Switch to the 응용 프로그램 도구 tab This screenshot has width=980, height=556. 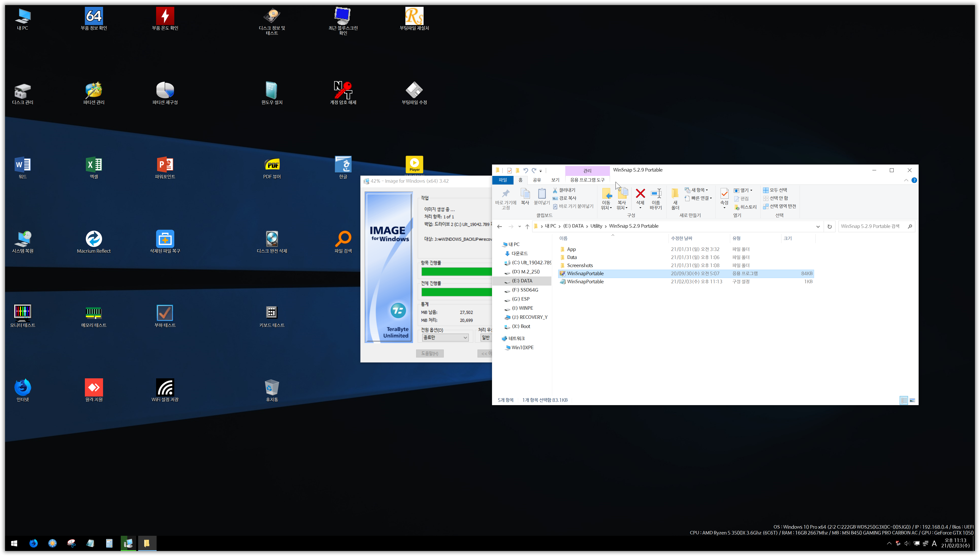[x=587, y=180]
